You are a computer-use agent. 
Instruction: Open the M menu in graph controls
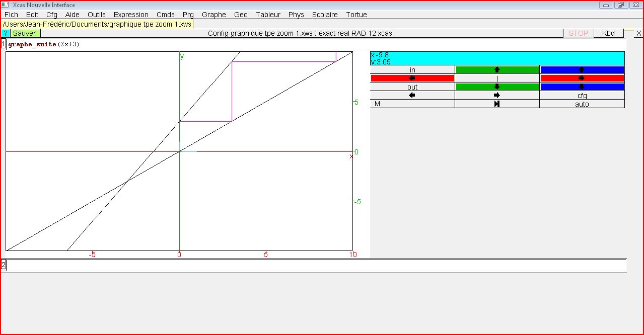tap(412, 104)
